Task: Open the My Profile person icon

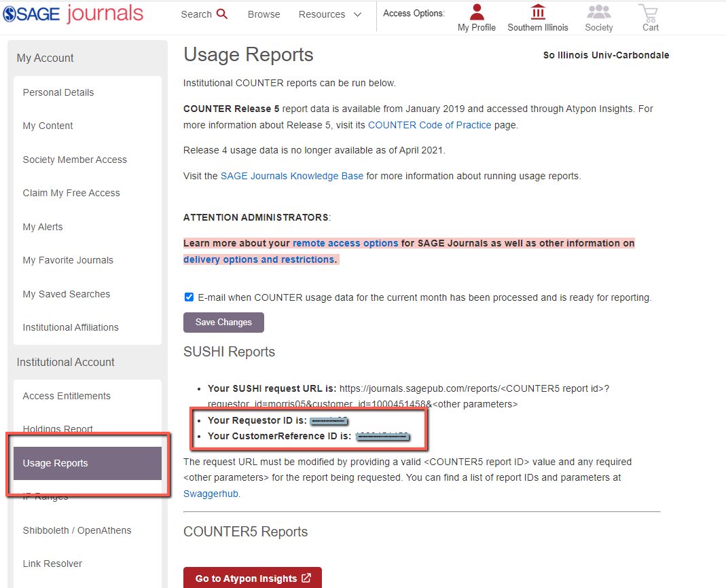Action: click(x=477, y=12)
